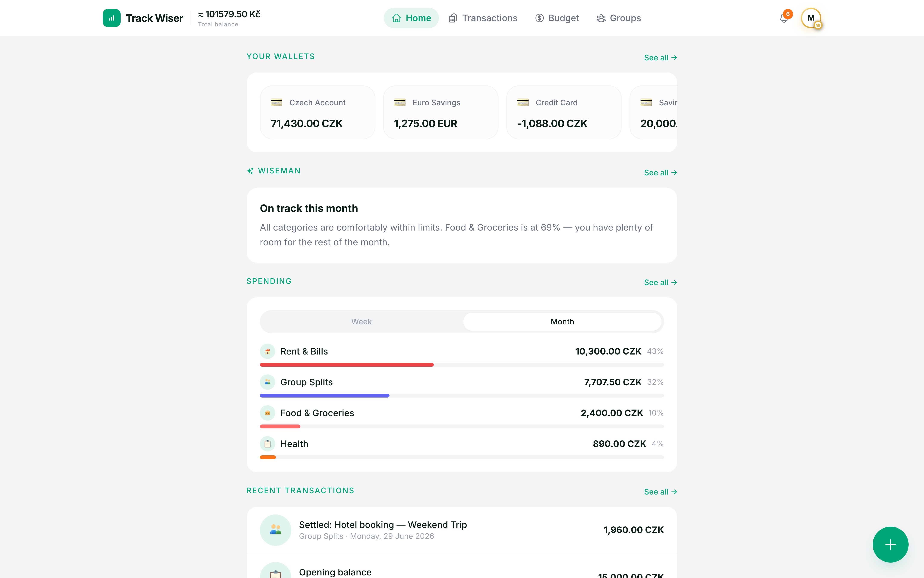This screenshot has width=924, height=578.
Task: Go to the Home tab
Action: click(x=411, y=18)
